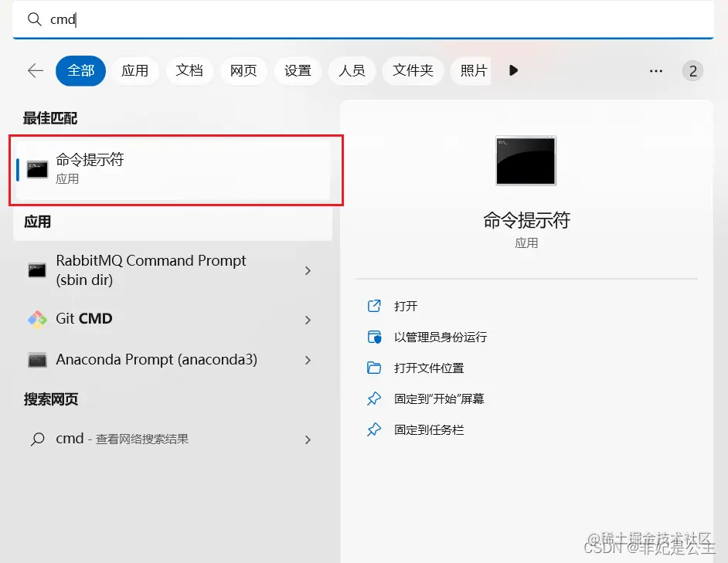Viewport: 728px width, 563px height.
Task: Switch to the 文档 filter tab
Action: click(x=189, y=70)
